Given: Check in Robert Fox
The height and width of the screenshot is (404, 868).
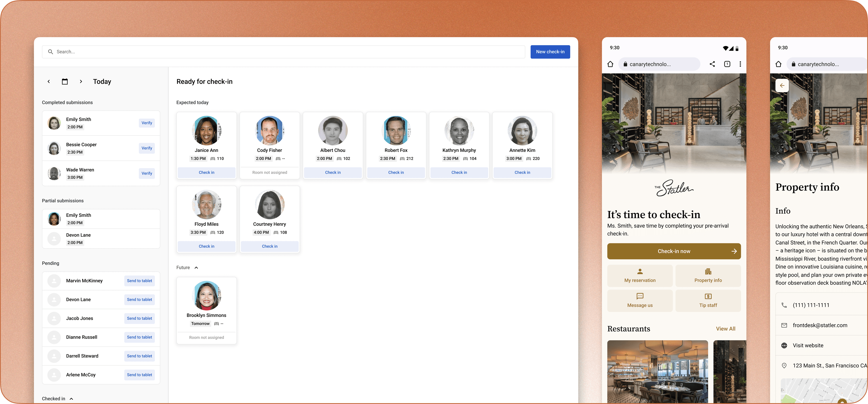Looking at the screenshot, I should click(x=396, y=172).
